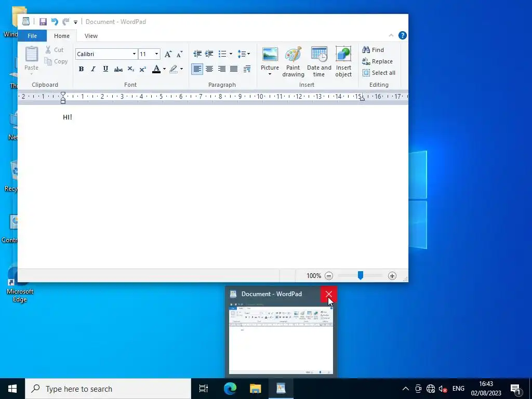The image size is (532, 399).
Task: Toggle Underline formatting
Action: 105,69
